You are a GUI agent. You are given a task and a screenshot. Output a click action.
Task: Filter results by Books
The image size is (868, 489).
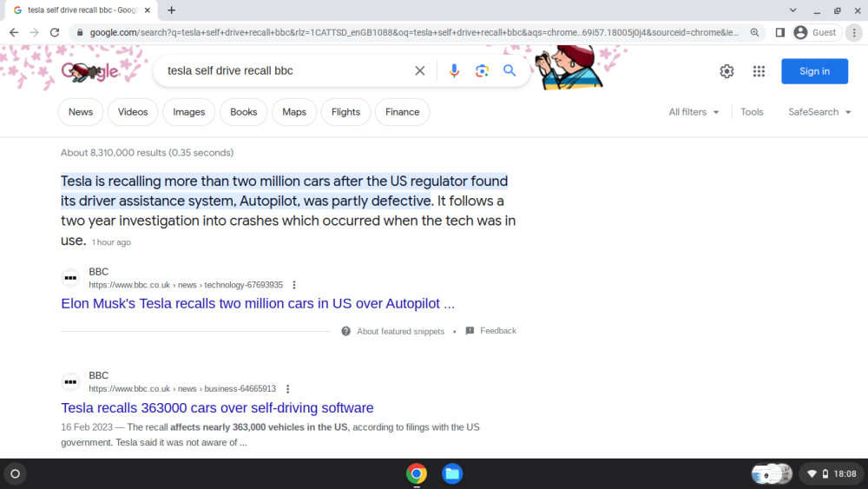(244, 112)
